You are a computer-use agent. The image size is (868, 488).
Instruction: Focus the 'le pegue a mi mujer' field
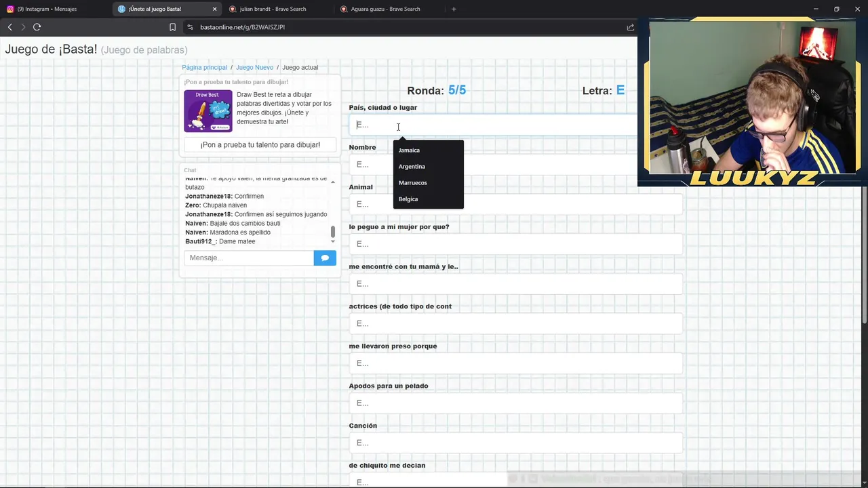[515, 244]
